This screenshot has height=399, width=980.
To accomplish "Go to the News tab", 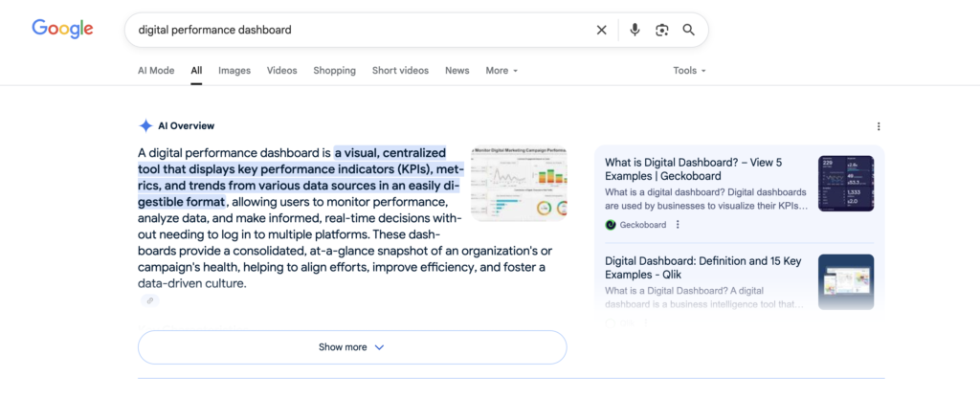I will pyautogui.click(x=457, y=71).
